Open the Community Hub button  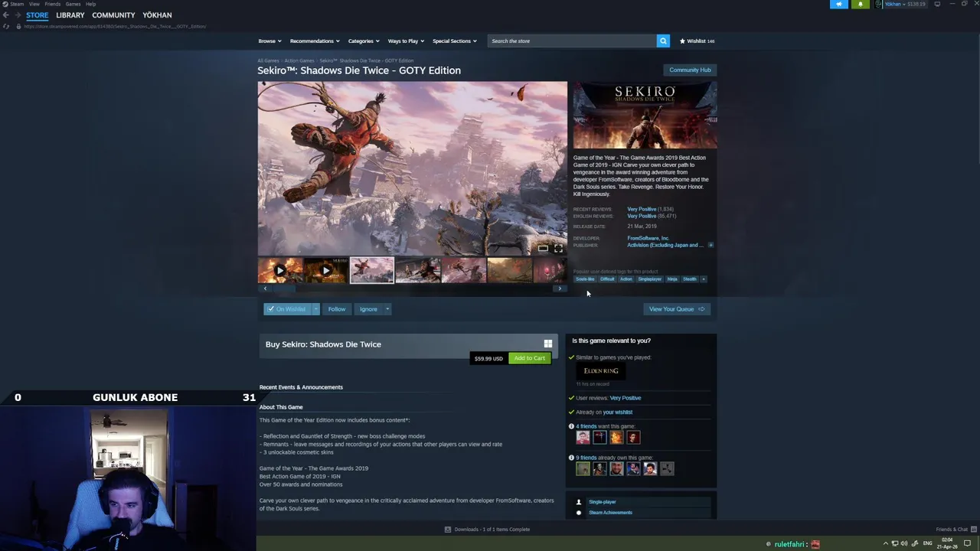(x=690, y=70)
